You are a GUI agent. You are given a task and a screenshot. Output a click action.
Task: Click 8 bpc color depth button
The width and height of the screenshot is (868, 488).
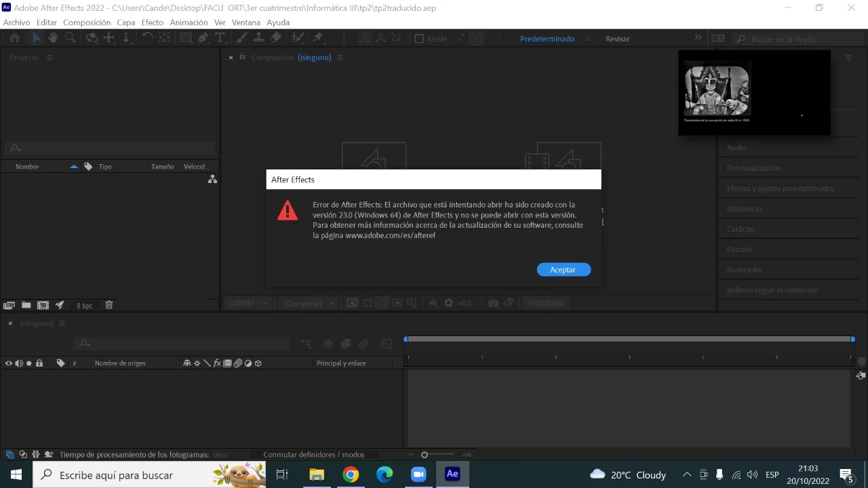84,306
